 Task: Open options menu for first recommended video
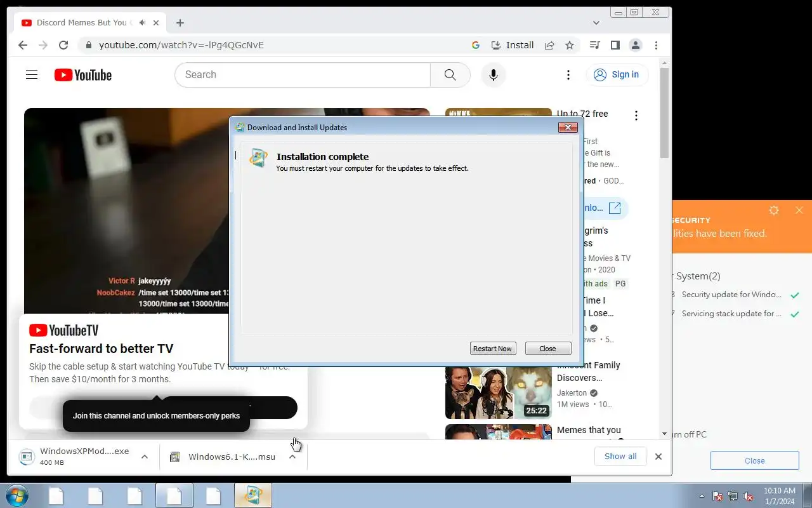[636, 116]
